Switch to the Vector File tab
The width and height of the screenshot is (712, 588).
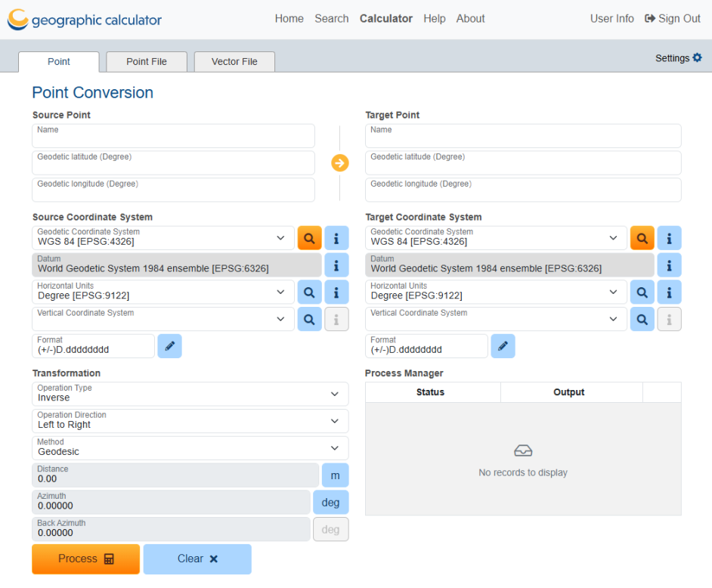(234, 62)
